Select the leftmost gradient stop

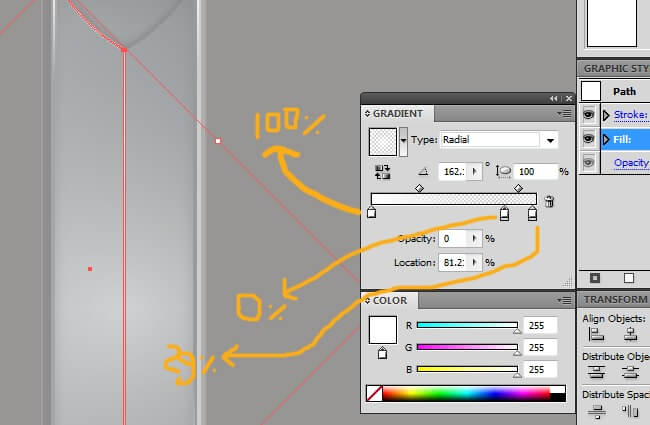coord(371,212)
